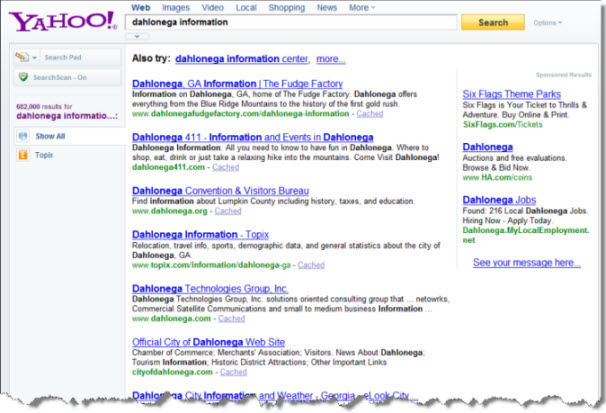Open the Dahlonega 411 result
This screenshot has height=413, width=606.
click(x=253, y=137)
